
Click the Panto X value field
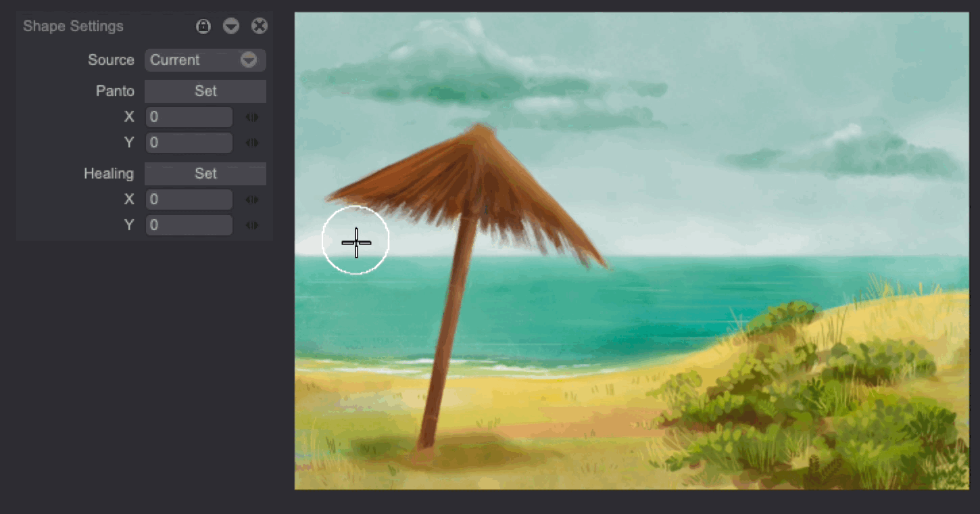pos(189,117)
